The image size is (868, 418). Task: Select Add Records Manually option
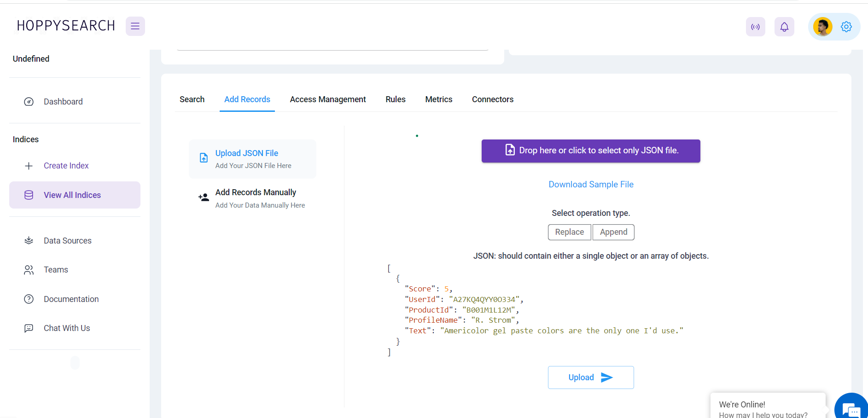(252, 198)
